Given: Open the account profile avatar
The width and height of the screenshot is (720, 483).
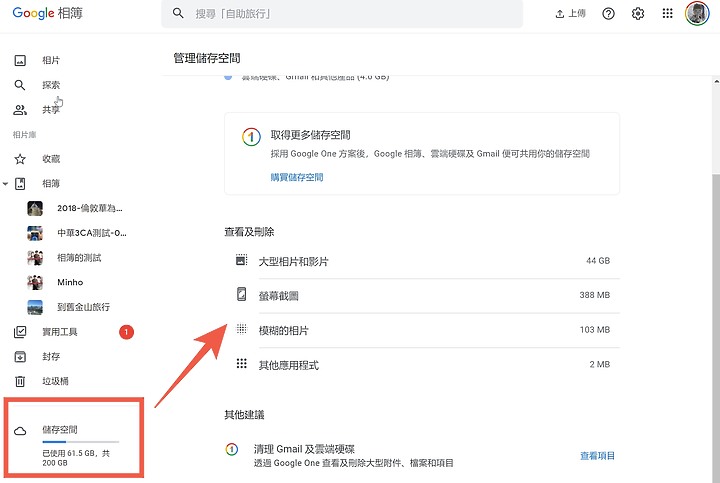Looking at the screenshot, I should [697, 13].
